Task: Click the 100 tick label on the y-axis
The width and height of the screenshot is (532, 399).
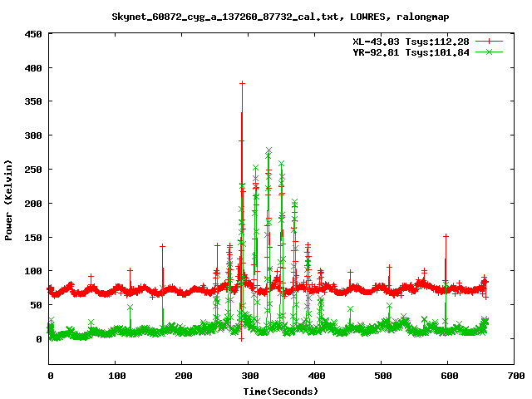Action: pyautogui.click(x=33, y=271)
